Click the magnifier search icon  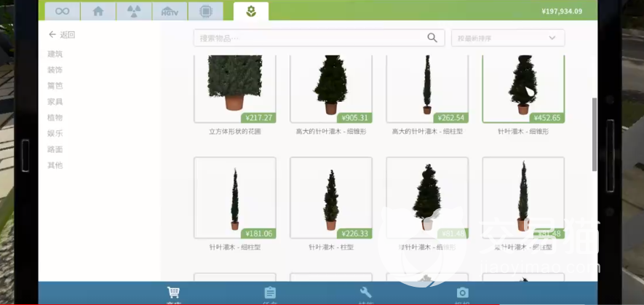pos(432,38)
